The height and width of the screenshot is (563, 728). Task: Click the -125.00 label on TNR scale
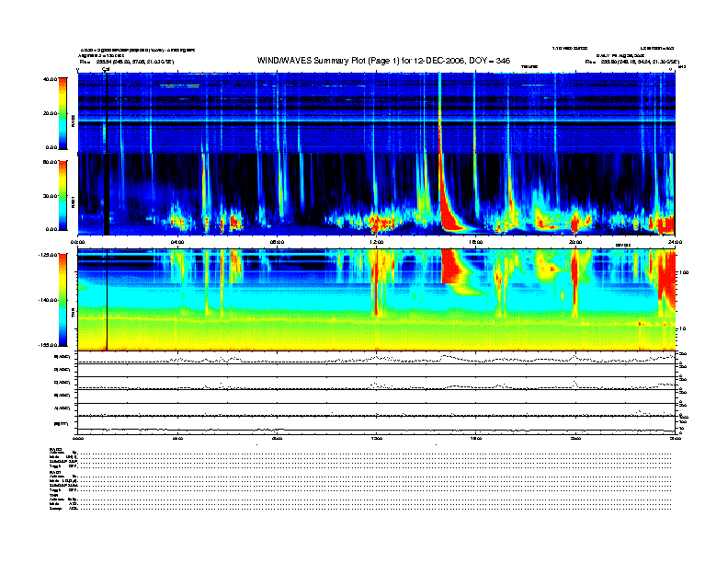(48, 255)
